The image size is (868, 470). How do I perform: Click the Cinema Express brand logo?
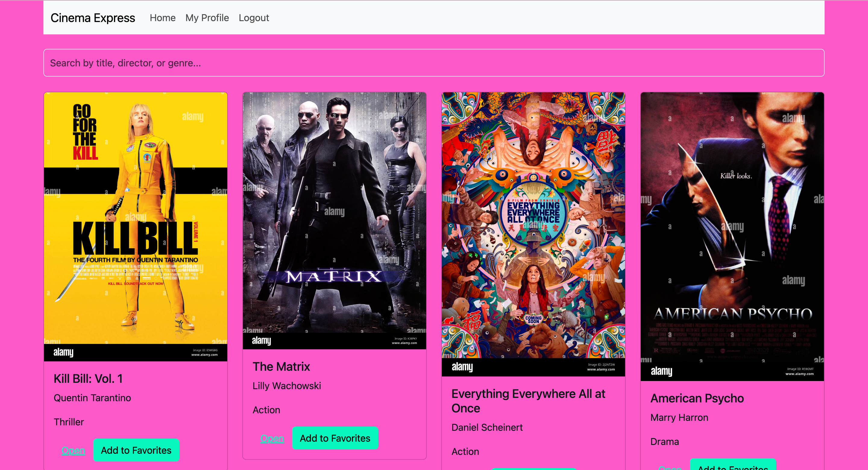coord(93,18)
